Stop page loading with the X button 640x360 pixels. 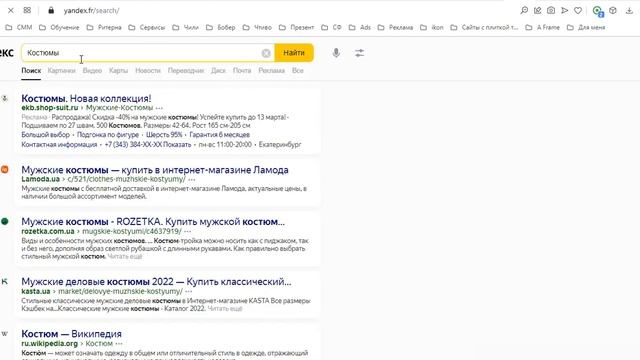point(11,11)
